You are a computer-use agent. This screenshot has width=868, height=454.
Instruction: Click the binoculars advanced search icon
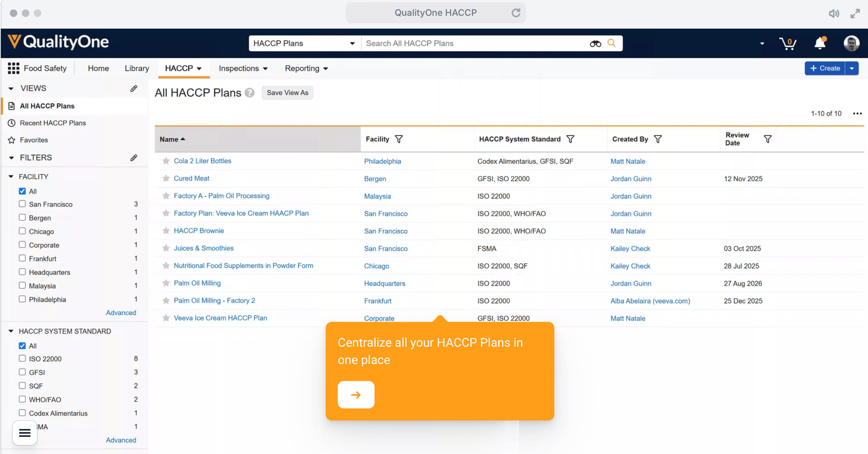click(x=595, y=43)
